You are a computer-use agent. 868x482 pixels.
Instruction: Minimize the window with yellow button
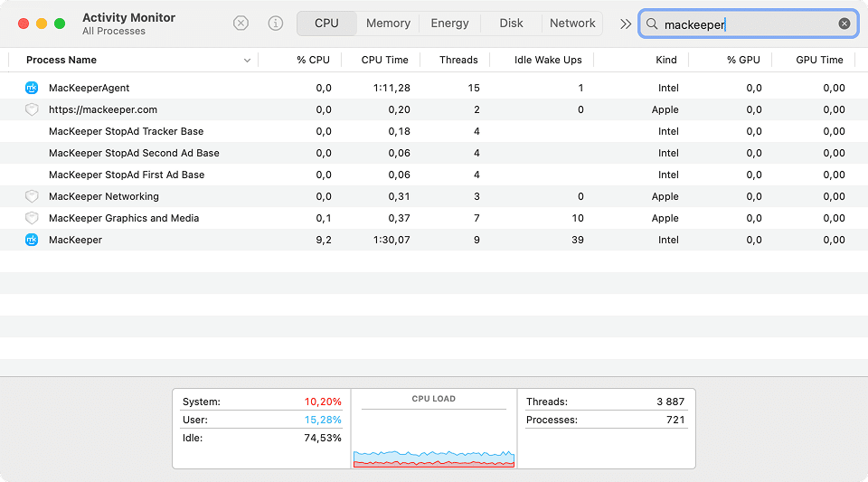42,24
